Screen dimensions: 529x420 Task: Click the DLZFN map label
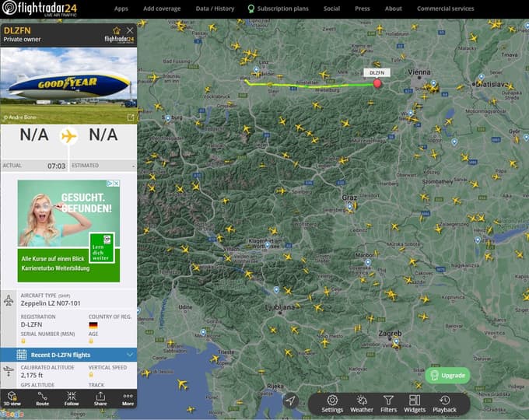click(x=377, y=73)
